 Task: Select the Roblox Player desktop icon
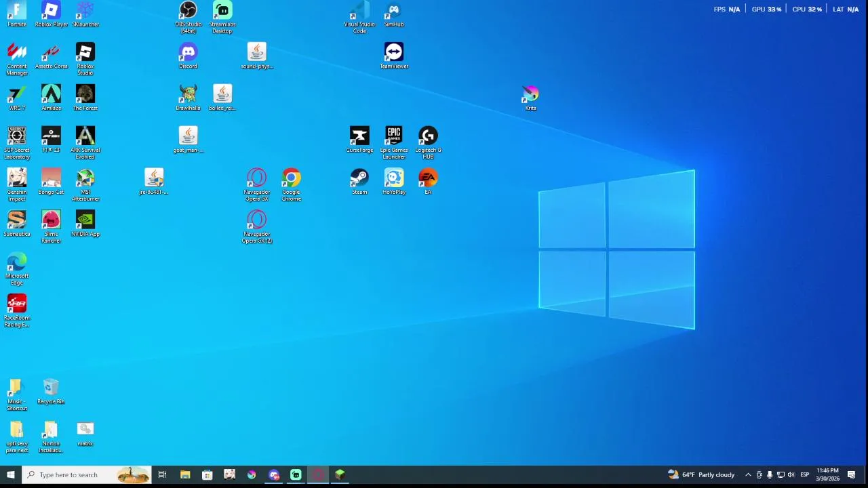tap(51, 14)
